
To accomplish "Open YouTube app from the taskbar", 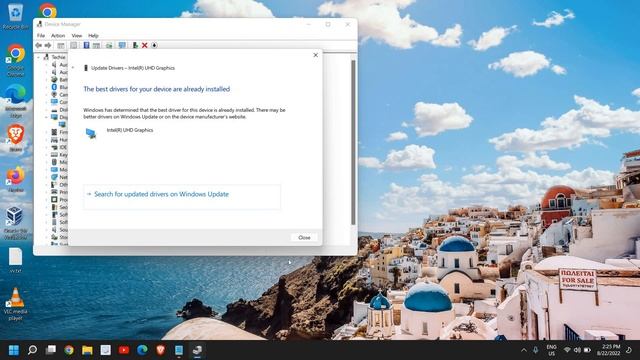I will (124, 350).
